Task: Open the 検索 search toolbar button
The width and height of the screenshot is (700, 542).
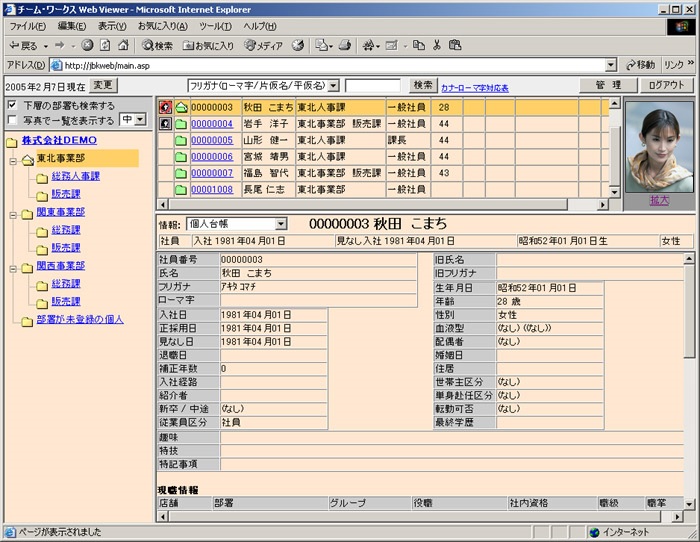Action: coord(157,45)
